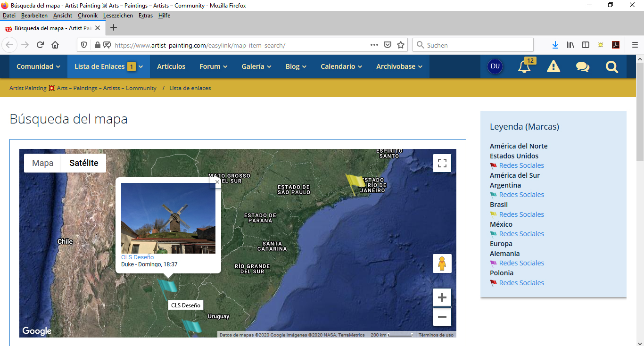Click the Street View pegman icon
Image resolution: width=644 pixels, height=346 pixels.
[442, 264]
